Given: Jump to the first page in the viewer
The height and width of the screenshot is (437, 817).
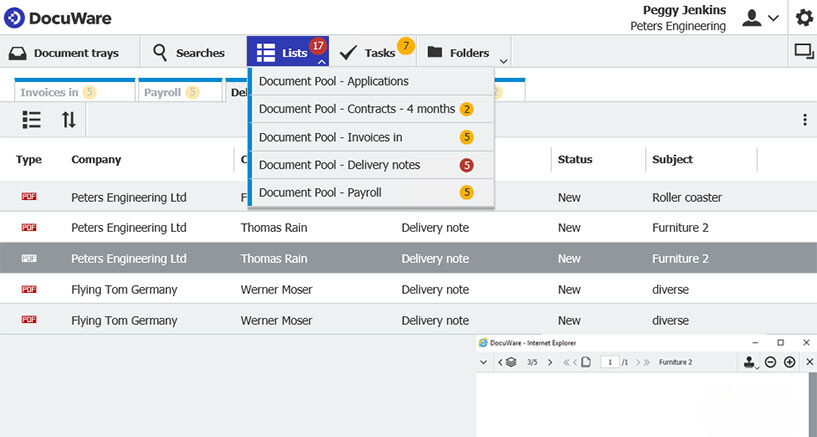Looking at the screenshot, I should click(x=566, y=362).
